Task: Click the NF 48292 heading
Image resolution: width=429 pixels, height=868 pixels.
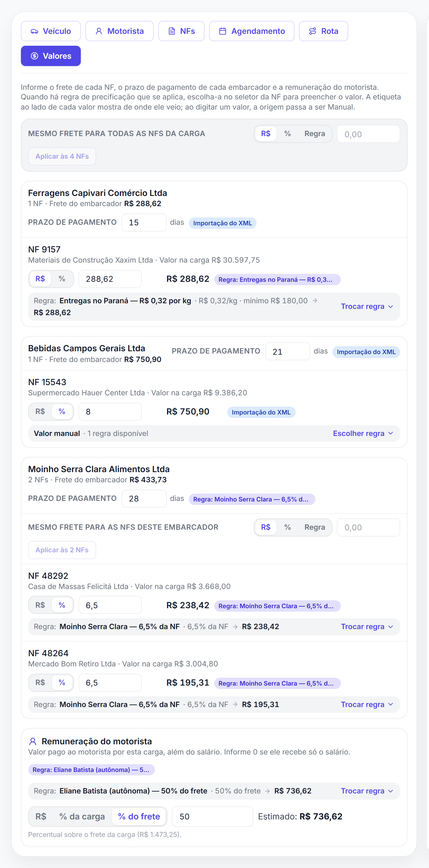Action: pyautogui.click(x=48, y=576)
